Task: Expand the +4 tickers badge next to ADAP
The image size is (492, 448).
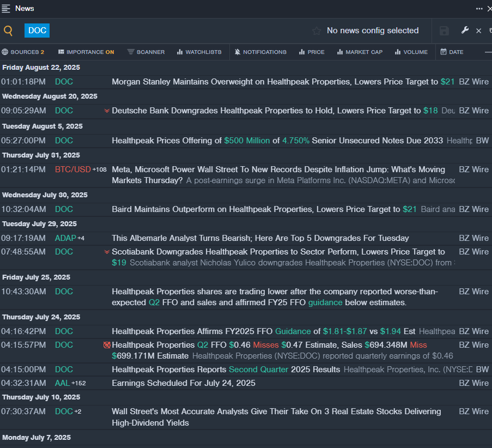Action: 81,238
